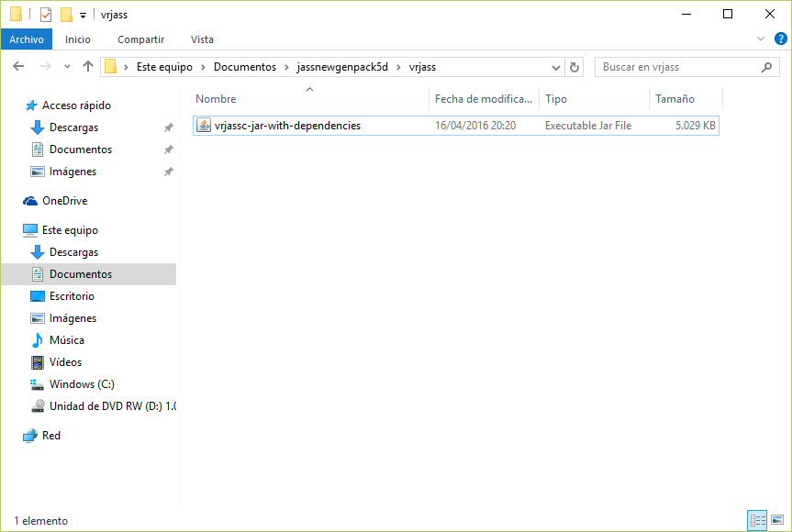792x532 pixels.
Task: Select Este equipo in navigation pane
Action: 70,229
